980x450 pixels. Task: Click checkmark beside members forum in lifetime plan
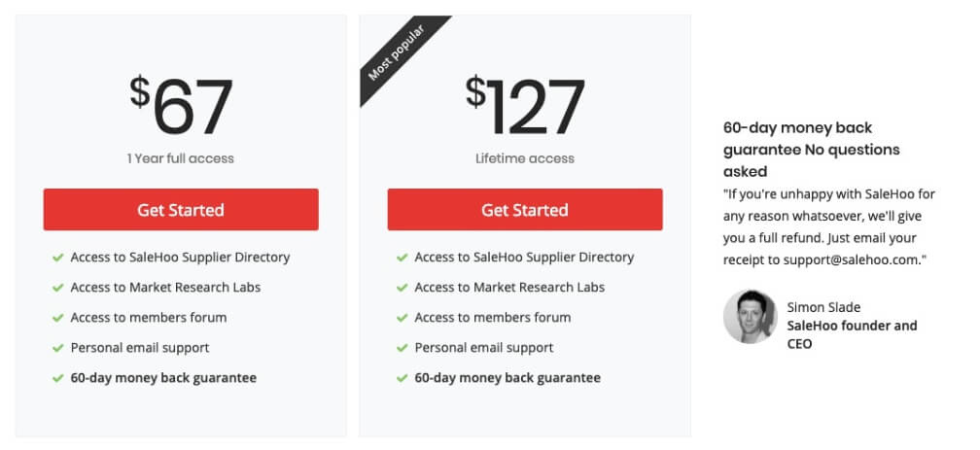pos(402,318)
